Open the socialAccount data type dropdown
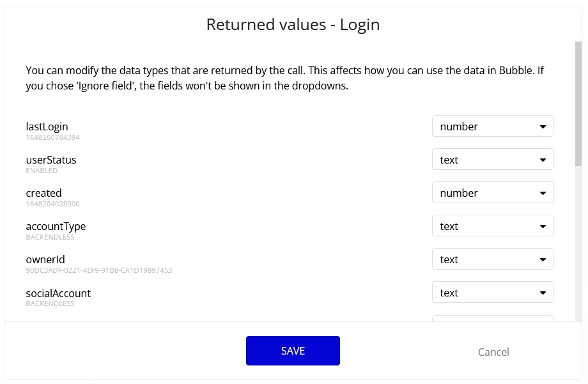Screen dimensions: 588x384 click(x=492, y=293)
